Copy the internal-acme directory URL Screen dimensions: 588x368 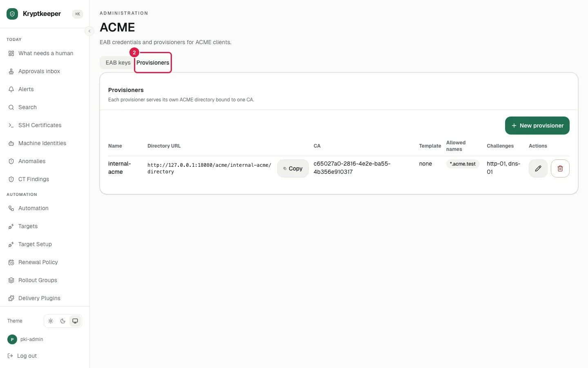293,168
